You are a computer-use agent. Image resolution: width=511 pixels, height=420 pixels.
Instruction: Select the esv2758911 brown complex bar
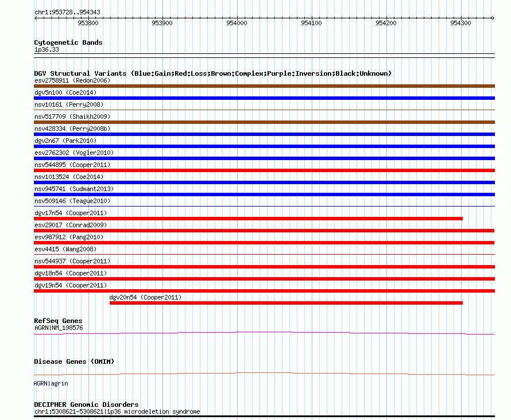[x=264, y=86]
